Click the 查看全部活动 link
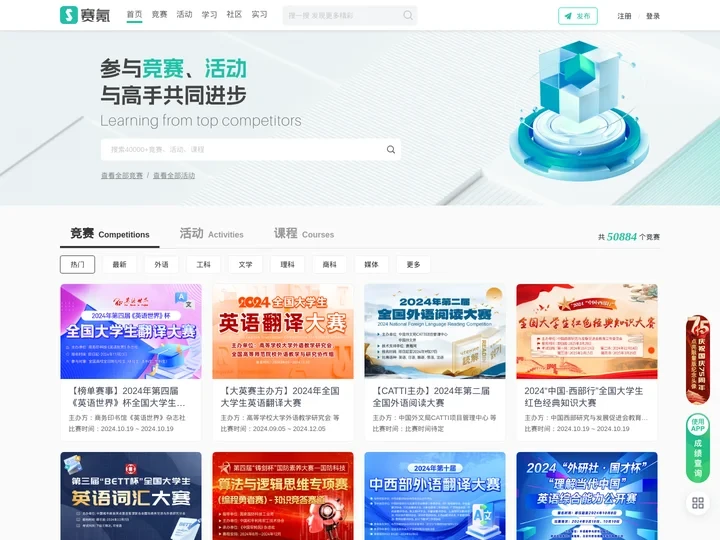The width and height of the screenshot is (720, 540). click(174, 175)
